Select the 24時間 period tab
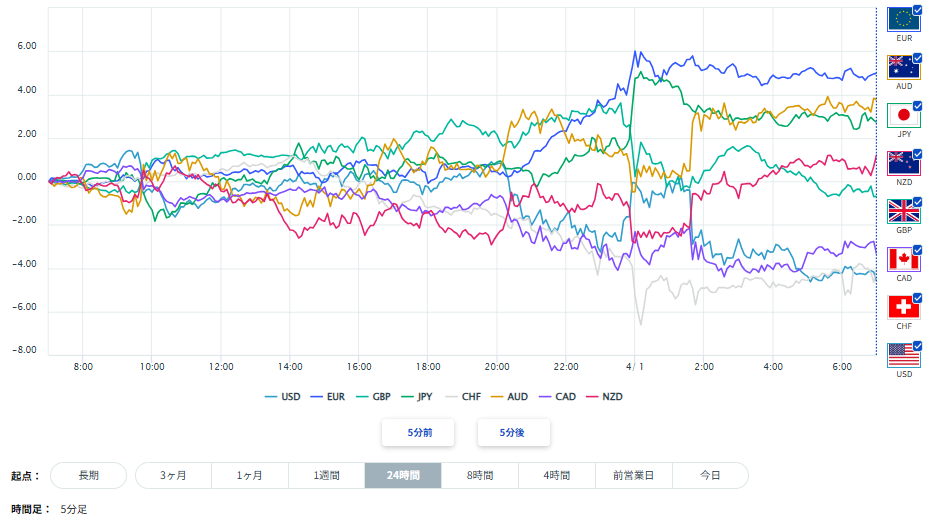The width and height of the screenshot is (932, 527). pyautogui.click(x=403, y=475)
